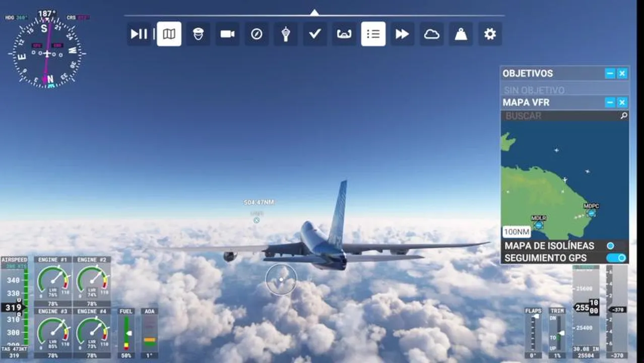This screenshot has height=363, width=644.
Task: Open the fast-forward sim rate icon
Action: (x=402, y=34)
